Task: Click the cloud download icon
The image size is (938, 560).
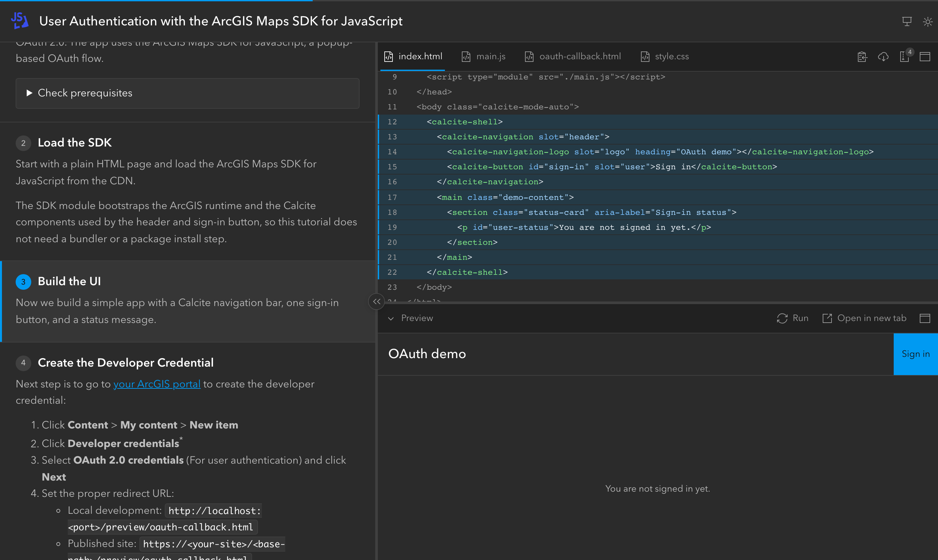Action: [883, 57]
